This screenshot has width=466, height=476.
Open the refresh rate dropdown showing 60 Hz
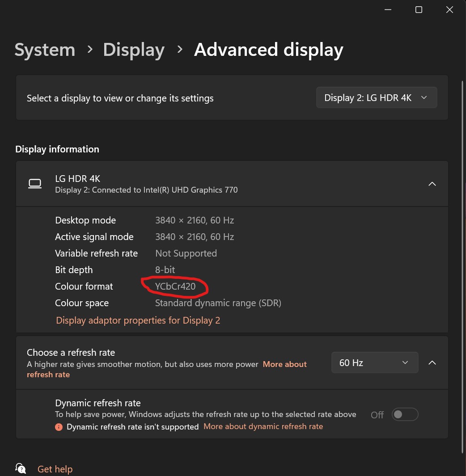pyautogui.click(x=375, y=362)
